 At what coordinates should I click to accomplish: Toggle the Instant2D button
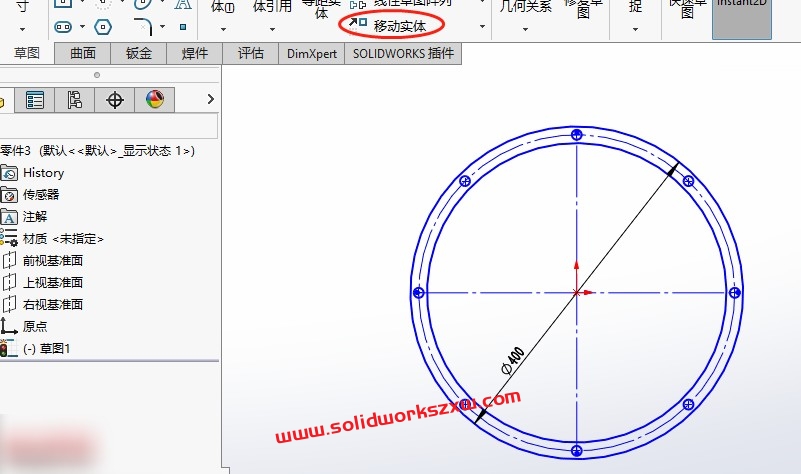point(742,18)
